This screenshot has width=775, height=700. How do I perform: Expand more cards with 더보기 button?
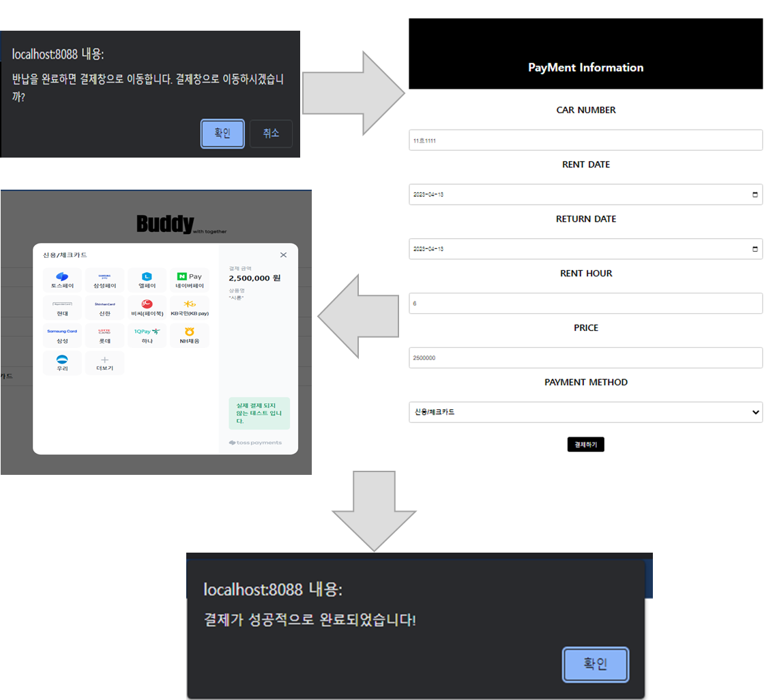click(104, 362)
